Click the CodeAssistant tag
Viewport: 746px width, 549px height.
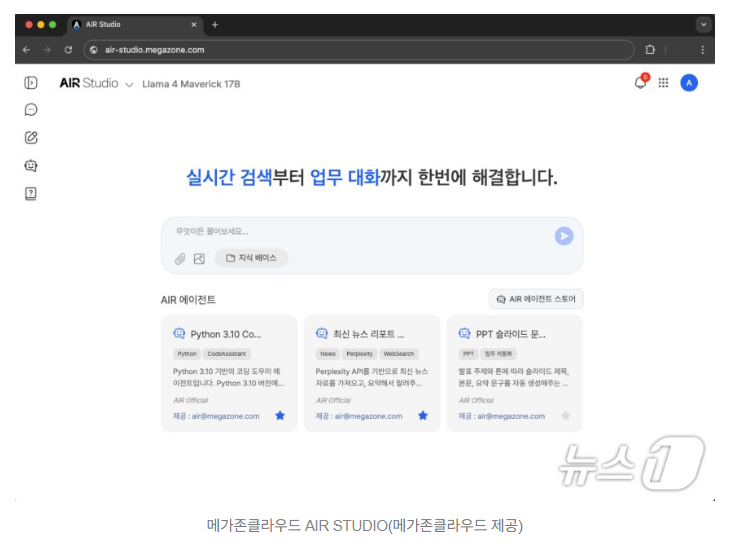click(x=227, y=354)
